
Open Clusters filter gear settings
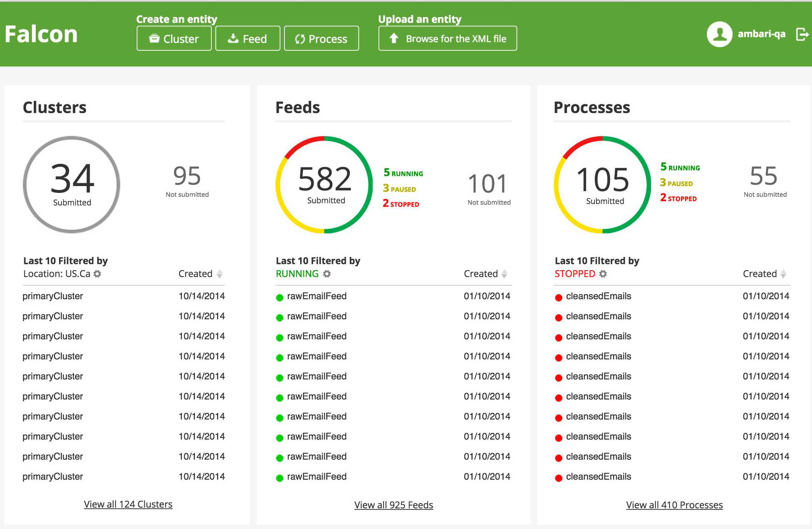[x=97, y=274]
